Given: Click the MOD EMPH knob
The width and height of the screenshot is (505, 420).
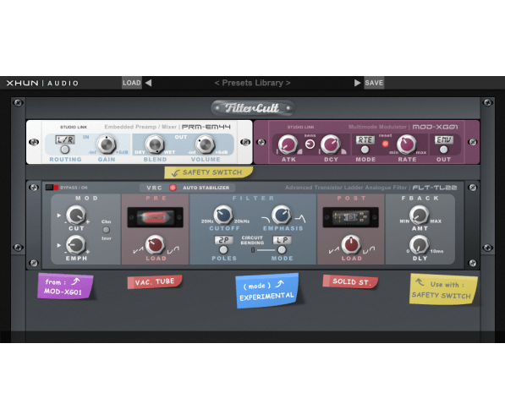Looking at the screenshot, I should pos(76,245).
